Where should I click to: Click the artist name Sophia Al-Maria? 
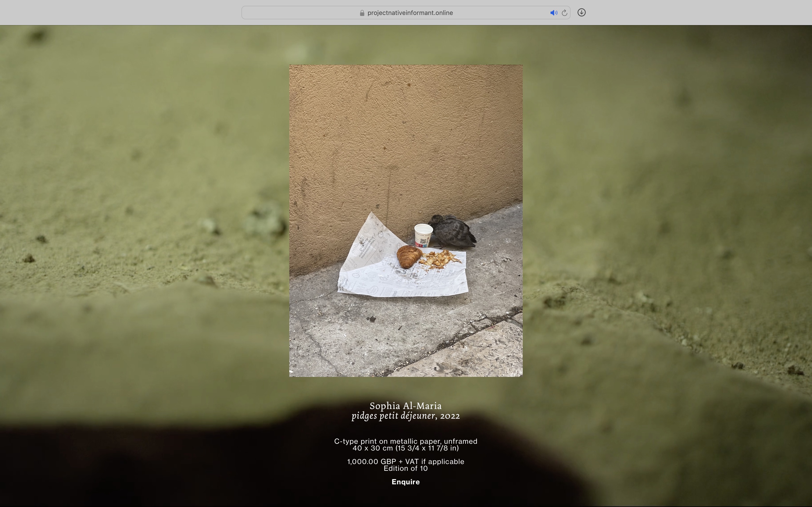point(406,406)
